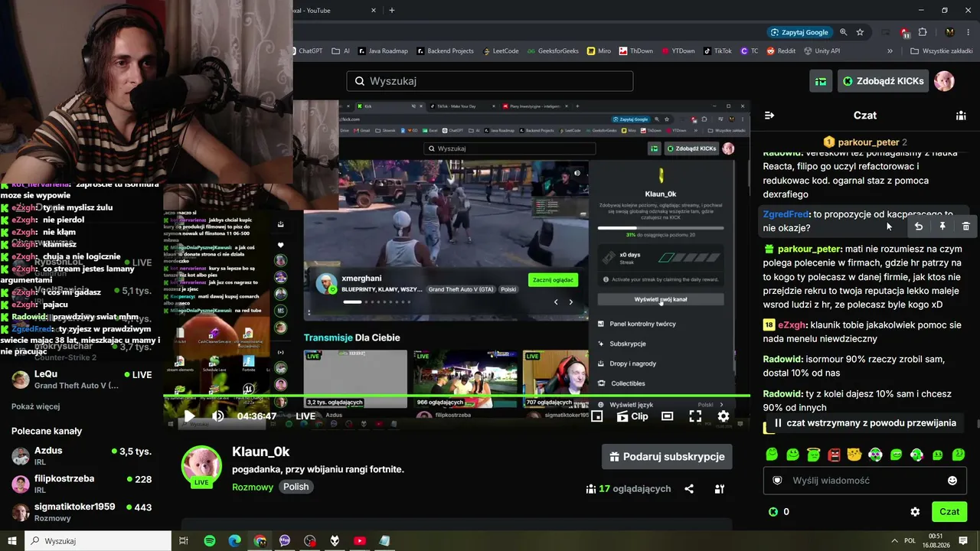980x551 pixels.
Task: Reply to ZgredFred's chat message
Action: (x=919, y=227)
